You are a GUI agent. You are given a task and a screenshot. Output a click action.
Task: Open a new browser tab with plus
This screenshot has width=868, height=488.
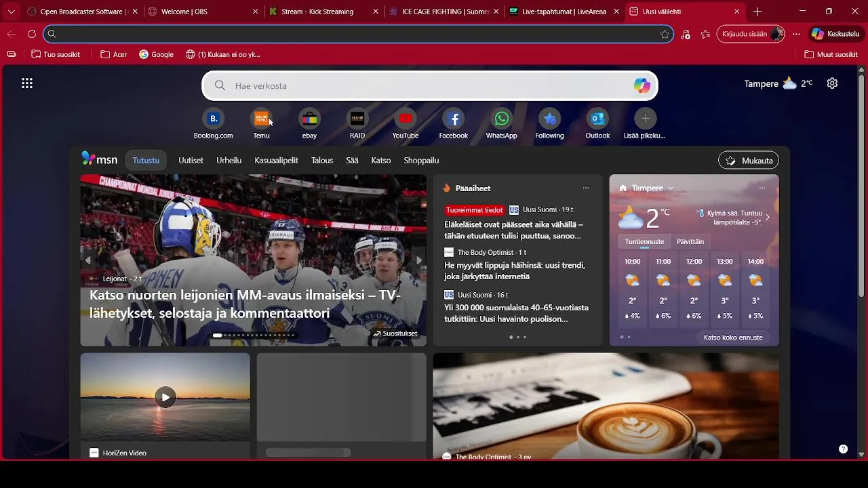(757, 12)
